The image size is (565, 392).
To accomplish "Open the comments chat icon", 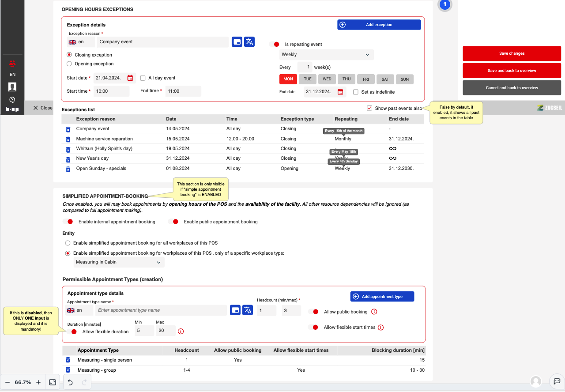I will (x=557, y=381).
